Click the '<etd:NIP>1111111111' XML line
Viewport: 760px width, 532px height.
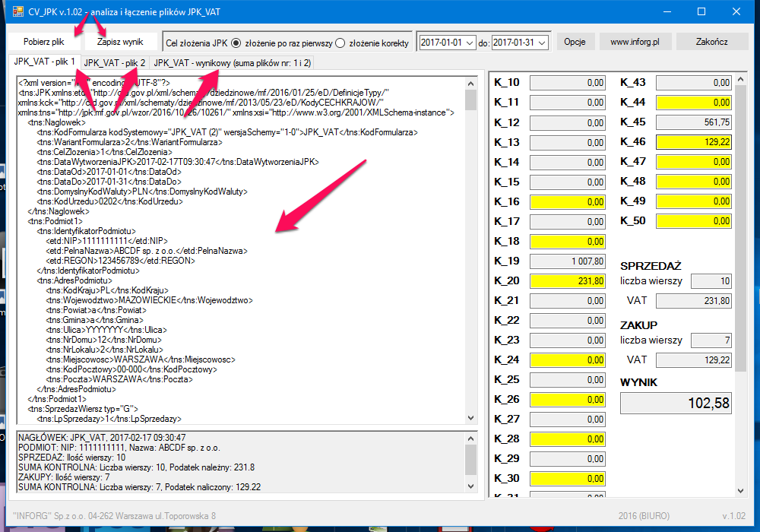106,241
